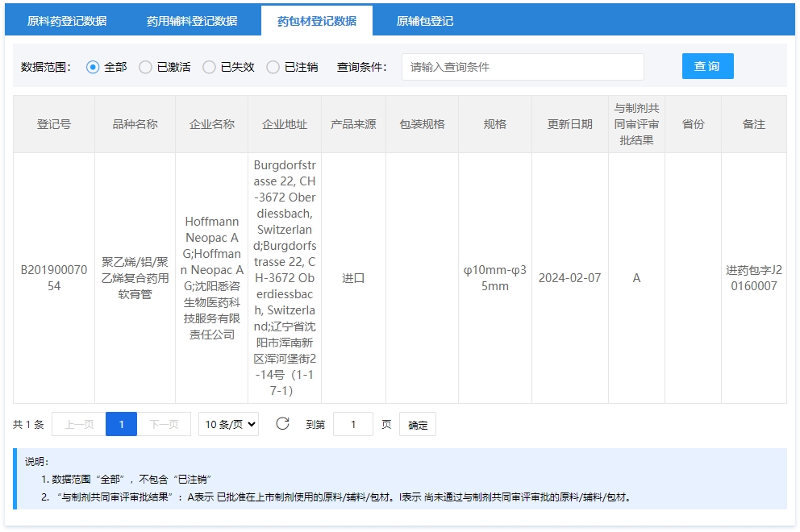Open the 10条/页 page size dropdown

228,424
